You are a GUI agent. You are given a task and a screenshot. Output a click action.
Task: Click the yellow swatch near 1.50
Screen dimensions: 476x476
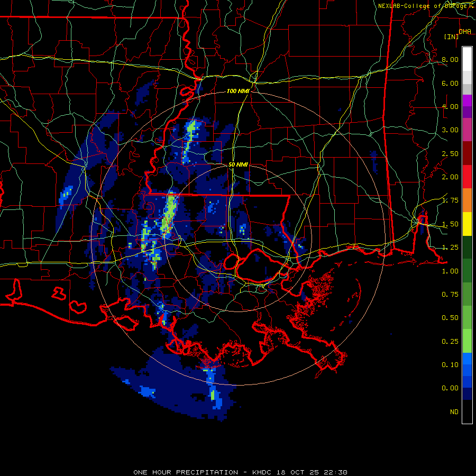coord(467,224)
